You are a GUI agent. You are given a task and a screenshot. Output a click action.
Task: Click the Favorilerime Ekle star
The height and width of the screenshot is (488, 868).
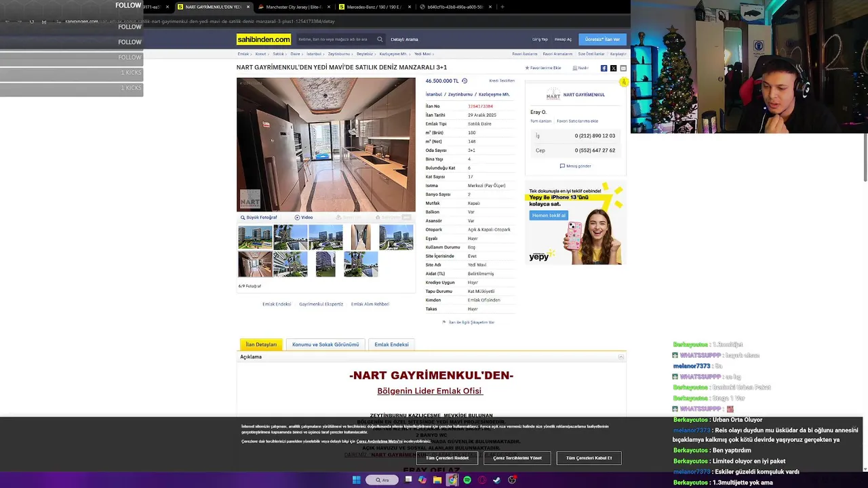pyautogui.click(x=527, y=68)
